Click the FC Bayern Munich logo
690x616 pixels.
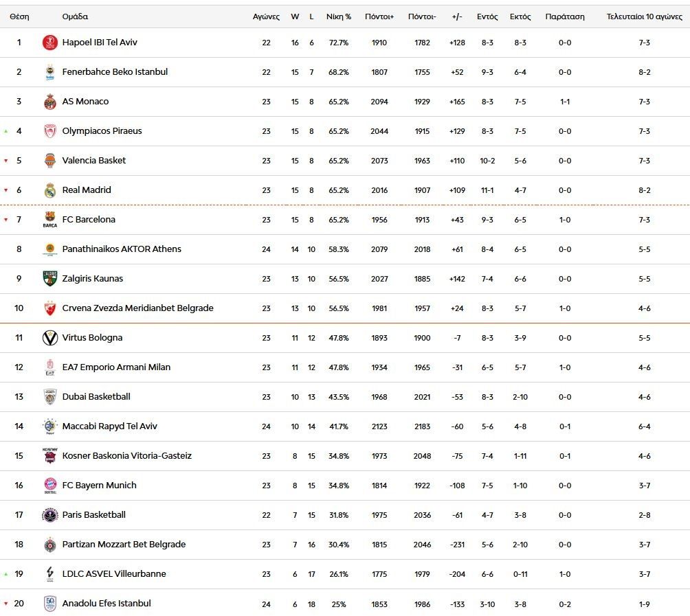(x=49, y=486)
